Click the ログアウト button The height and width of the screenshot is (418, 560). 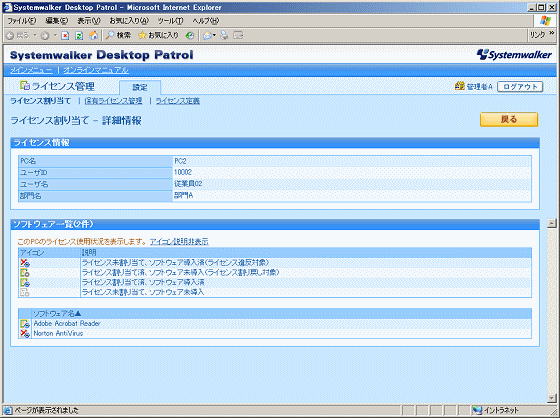click(x=520, y=86)
